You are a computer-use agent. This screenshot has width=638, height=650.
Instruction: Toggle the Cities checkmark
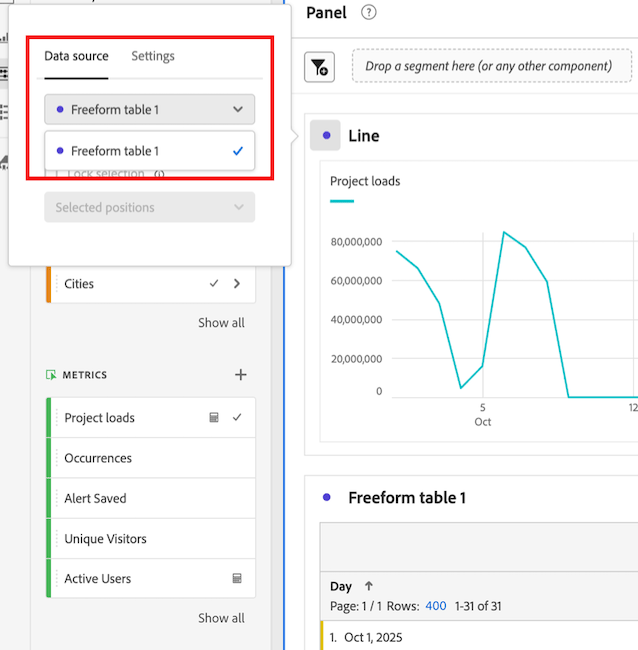click(214, 284)
